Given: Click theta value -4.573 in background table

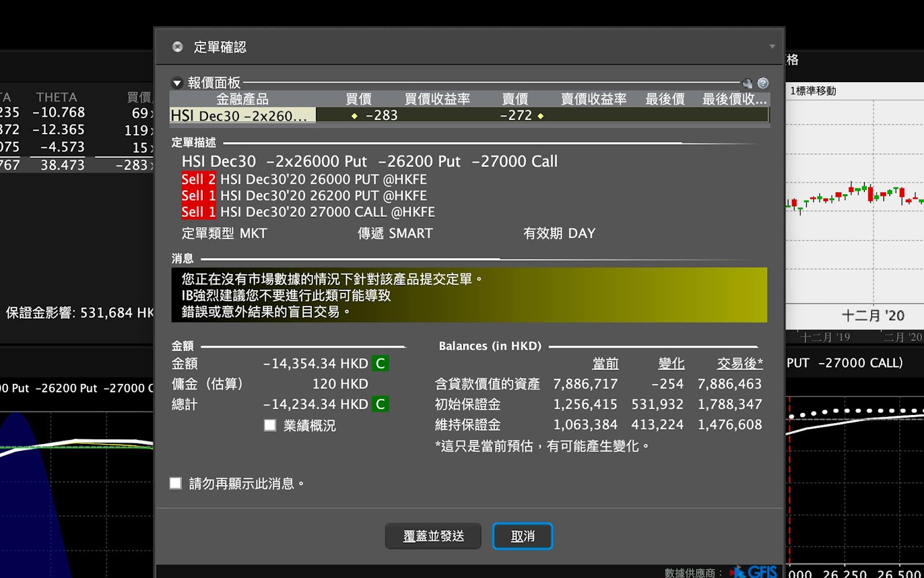Looking at the screenshot, I should [x=62, y=147].
